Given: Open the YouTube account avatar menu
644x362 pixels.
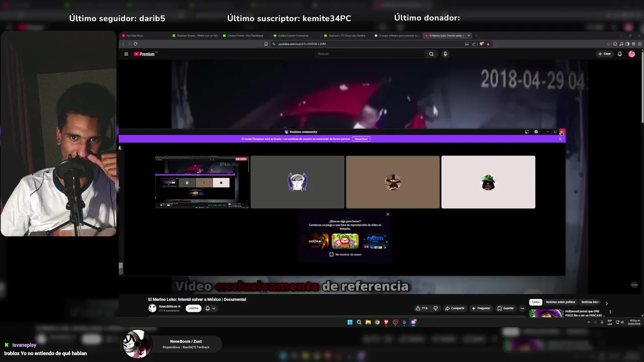Looking at the screenshot, I should click(632, 54).
